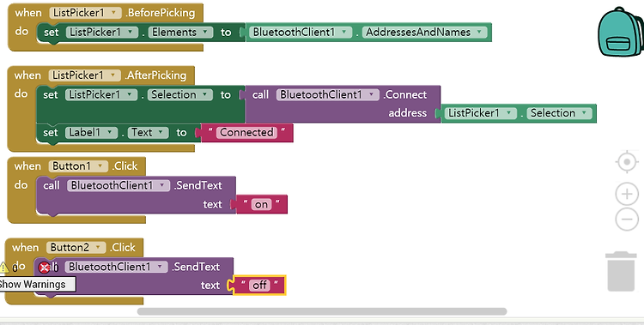Zoom out with the minus icon
Viewport: 644px width, 325px height.
pos(627,220)
